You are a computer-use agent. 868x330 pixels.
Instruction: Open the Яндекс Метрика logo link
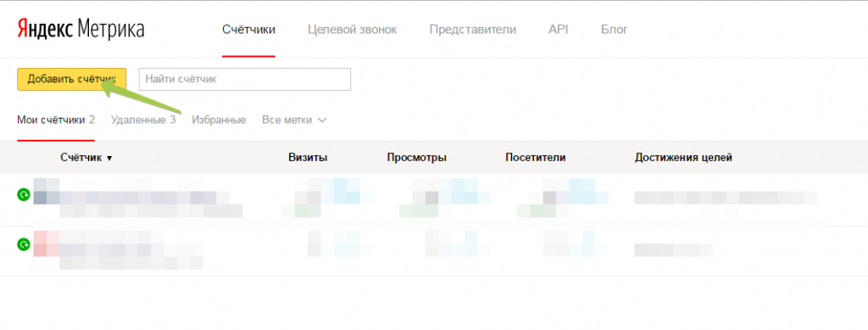pos(81,30)
